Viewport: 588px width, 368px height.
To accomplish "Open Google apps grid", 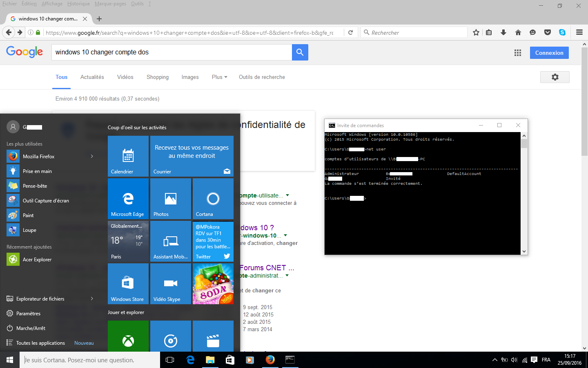I will point(518,53).
